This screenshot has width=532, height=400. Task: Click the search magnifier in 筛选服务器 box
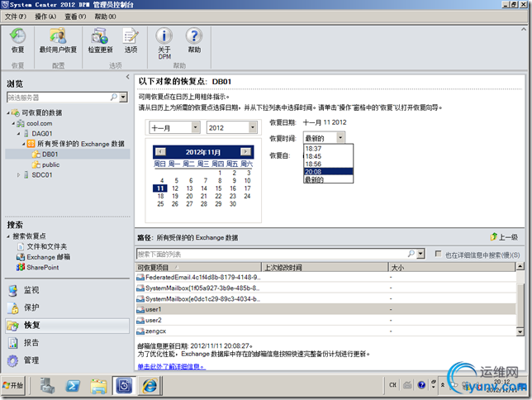pyautogui.click(x=114, y=98)
